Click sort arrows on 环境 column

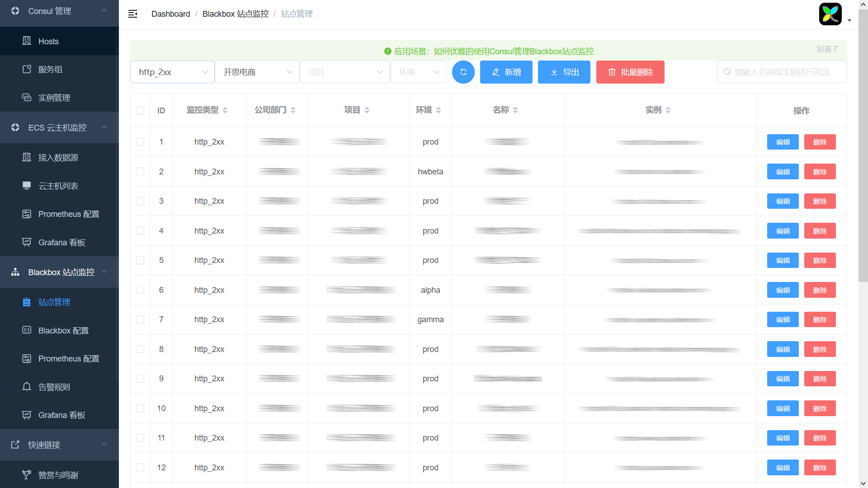coord(439,110)
